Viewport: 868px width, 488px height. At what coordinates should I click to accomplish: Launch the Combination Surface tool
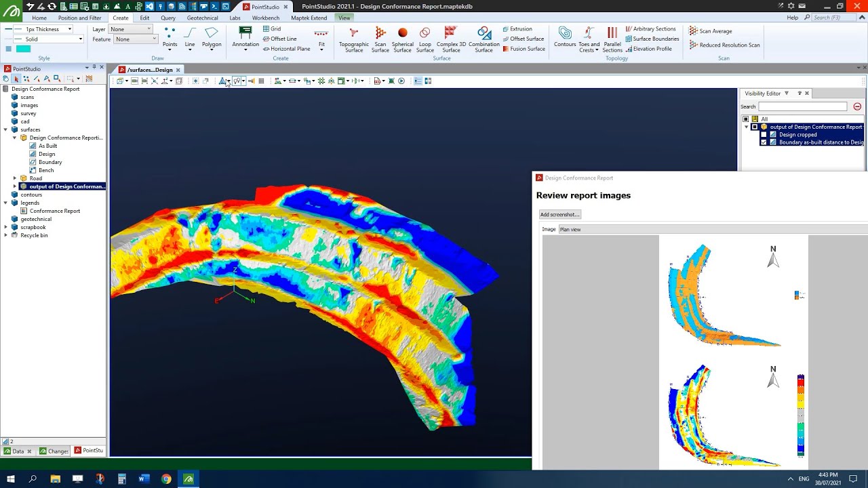(x=484, y=39)
